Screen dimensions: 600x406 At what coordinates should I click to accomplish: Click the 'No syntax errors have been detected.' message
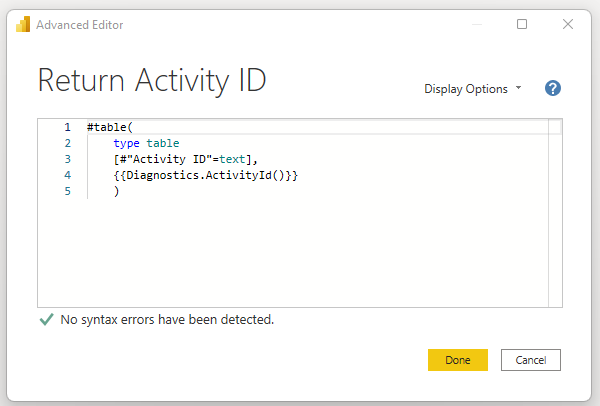(167, 320)
